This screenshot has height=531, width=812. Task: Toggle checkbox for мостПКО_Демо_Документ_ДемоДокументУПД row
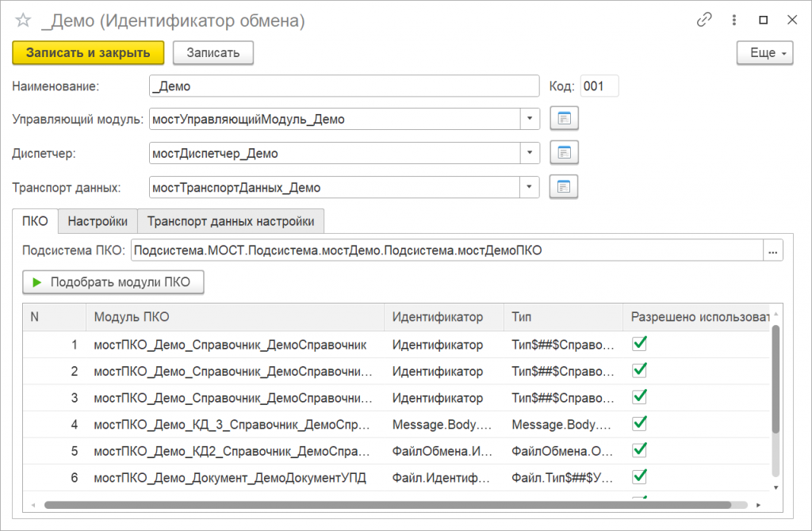click(x=639, y=476)
